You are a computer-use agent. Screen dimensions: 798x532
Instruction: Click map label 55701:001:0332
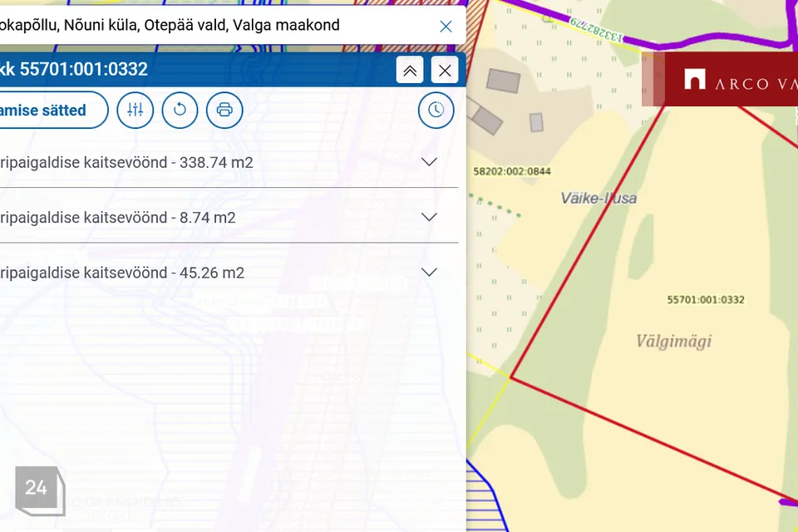click(x=706, y=300)
